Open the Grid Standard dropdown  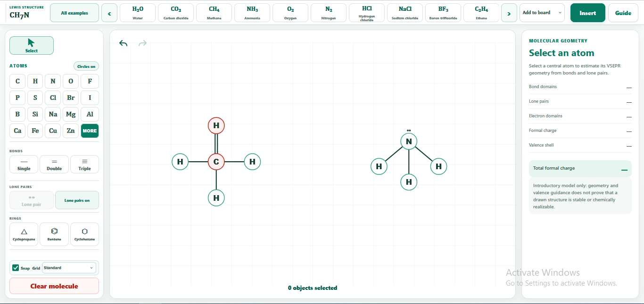tap(69, 268)
